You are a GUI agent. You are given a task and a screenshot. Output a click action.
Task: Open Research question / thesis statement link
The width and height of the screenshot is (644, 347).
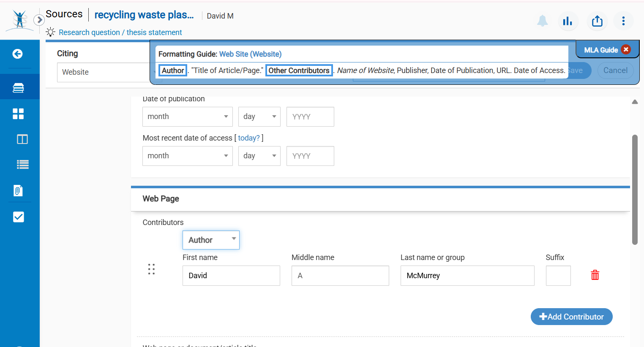point(120,33)
